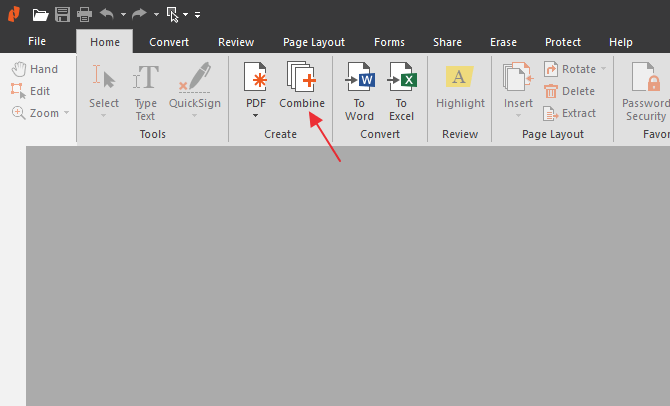Open the File menu
This screenshot has width=670, height=406.
[x=37, y=41]
